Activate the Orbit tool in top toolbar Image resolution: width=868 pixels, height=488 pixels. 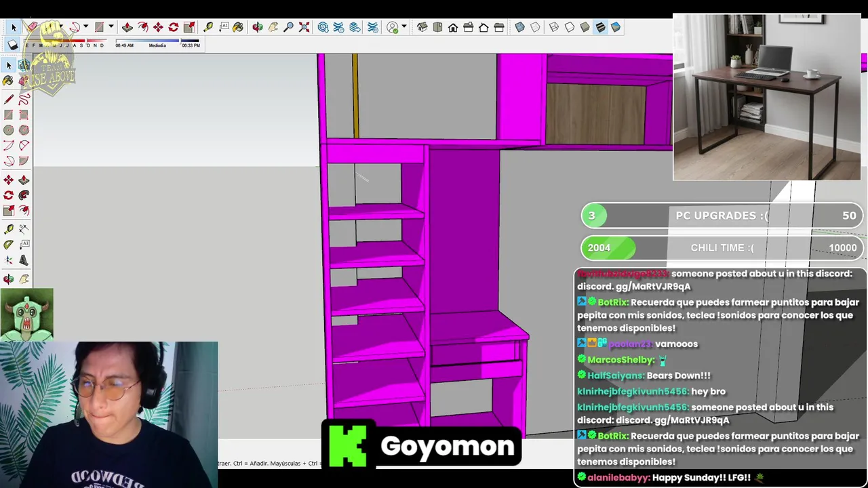[258, 27]
